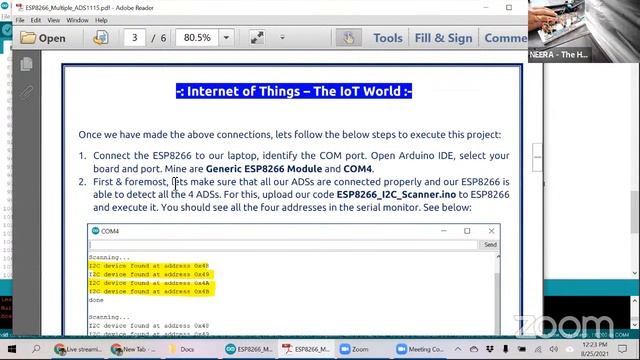The height and width of the screenshot is (360, 640).
Task: Switch to New Tab Chrome taskbar item
Action: coord(135,349)
